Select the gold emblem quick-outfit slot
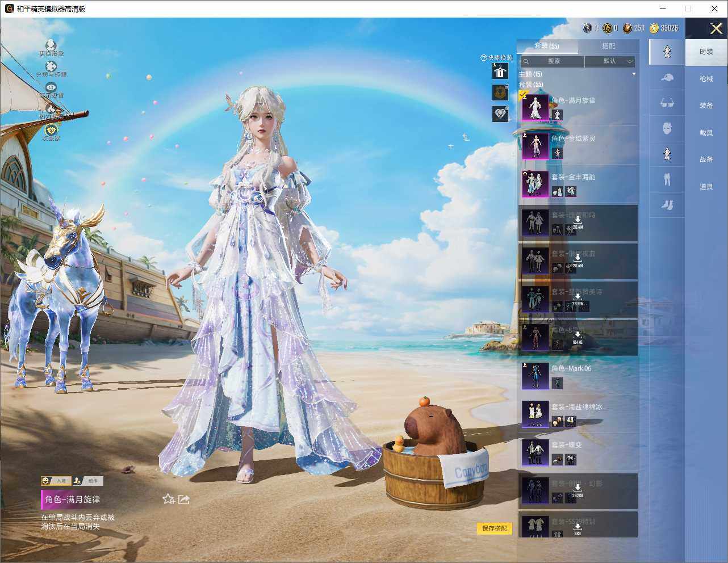The width and height of the screenshot is (728, 563). tap(500, 93)
